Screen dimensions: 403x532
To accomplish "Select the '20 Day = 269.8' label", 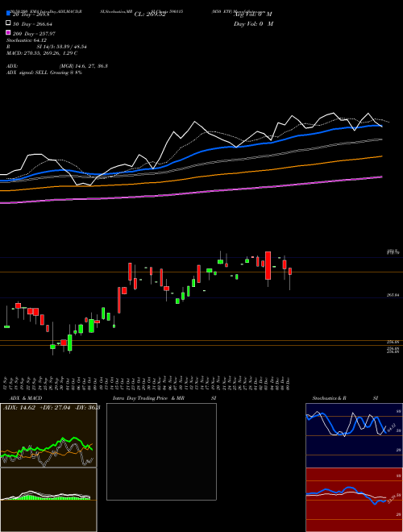I will pos(31,15).
